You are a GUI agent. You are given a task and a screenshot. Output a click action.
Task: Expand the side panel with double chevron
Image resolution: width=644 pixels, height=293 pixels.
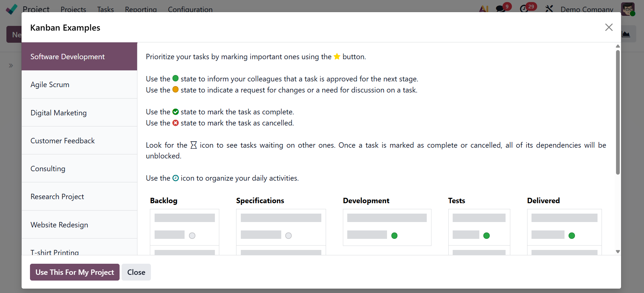(x=11, y=66)
